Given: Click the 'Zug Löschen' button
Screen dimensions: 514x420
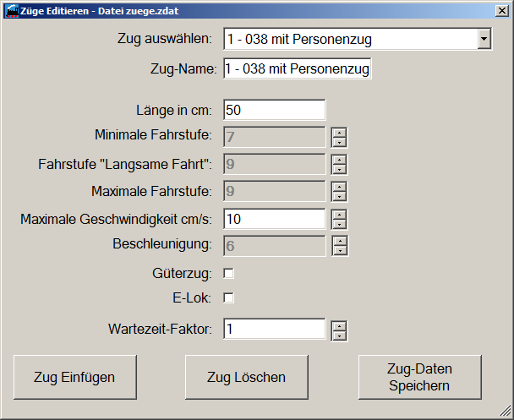Looking at the screenshot, I should click(x=247, y=377).
